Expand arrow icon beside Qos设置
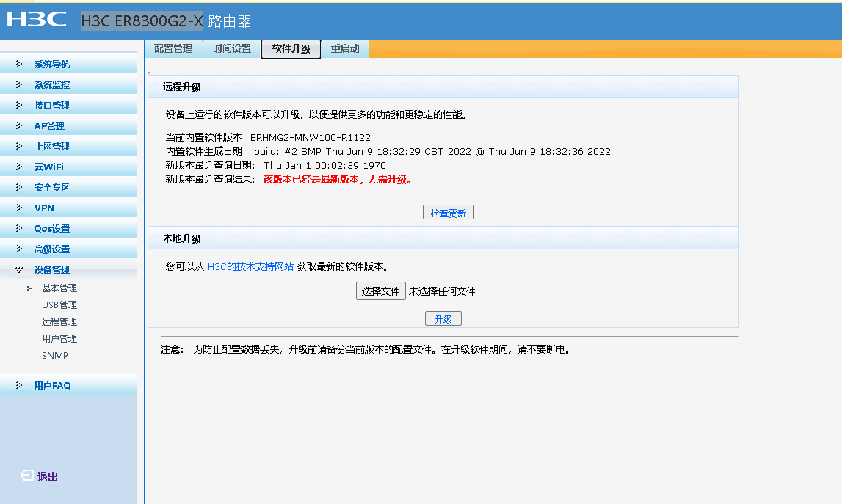Screen dimensions: 842x504 19,228
